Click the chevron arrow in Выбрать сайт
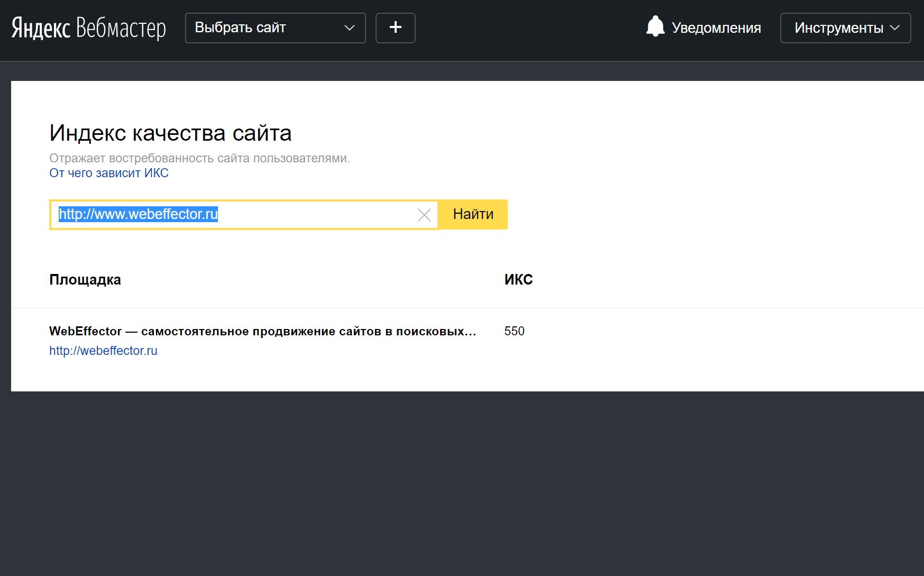Screen dimensions: 924x576 coord(350,28)
